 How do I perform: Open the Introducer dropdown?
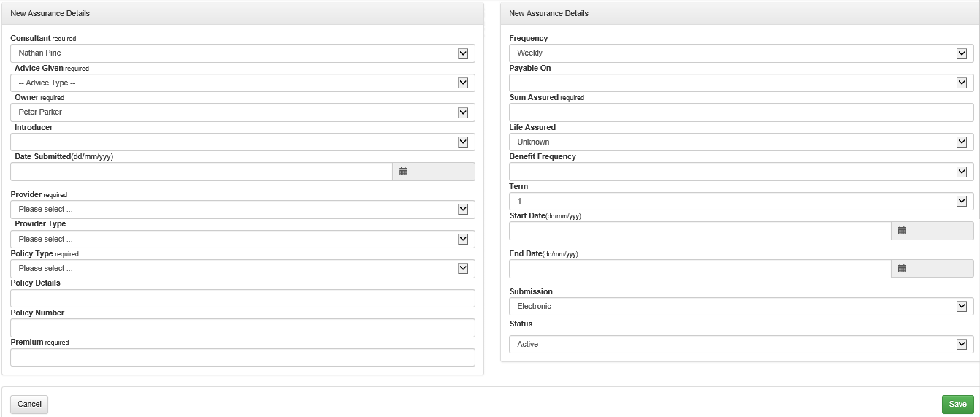click(x=242, y=142)
